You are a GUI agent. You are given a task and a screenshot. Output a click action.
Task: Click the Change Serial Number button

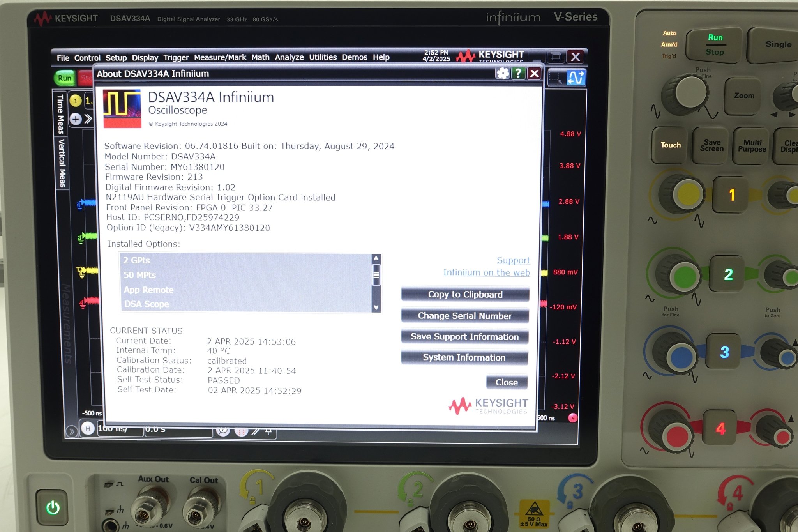465,316
